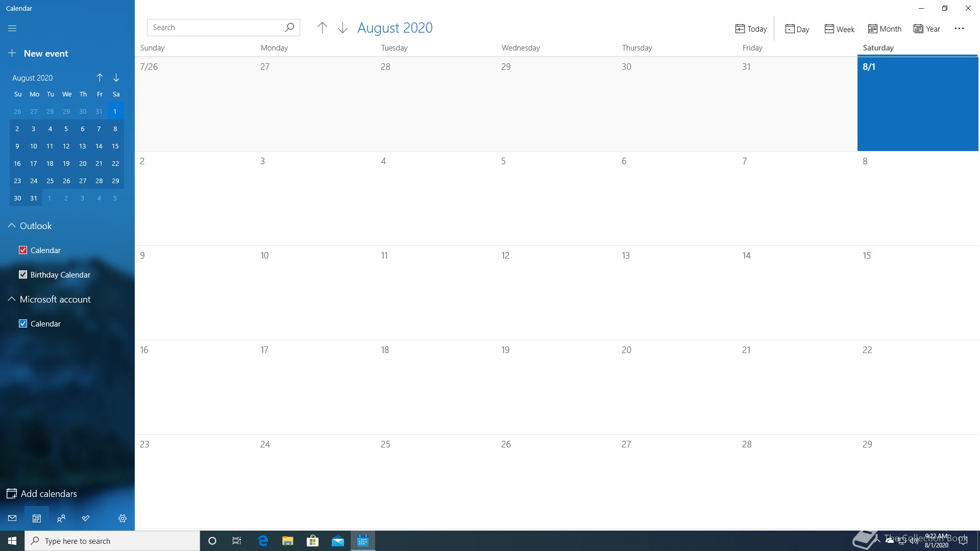Click the search magnifier icon
Image resolution: width=980 pixels, height=551 pixels.
[x=289, y=28]
